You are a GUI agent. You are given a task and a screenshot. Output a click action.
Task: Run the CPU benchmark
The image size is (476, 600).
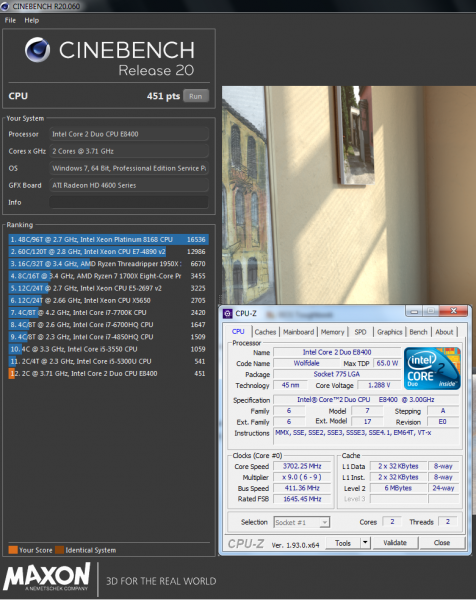[196, 96]
